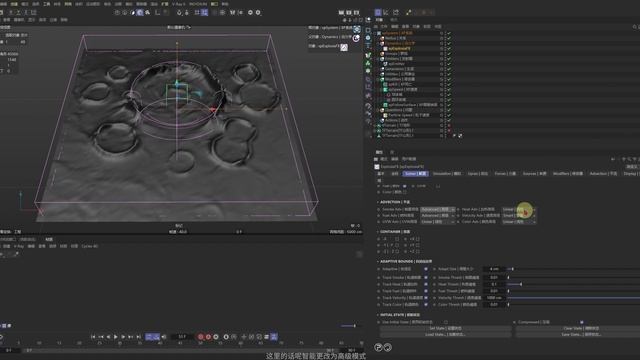This screenshot has height=360, width=640.
Task: Switch to the Advection tab
Action: (603, 174)
